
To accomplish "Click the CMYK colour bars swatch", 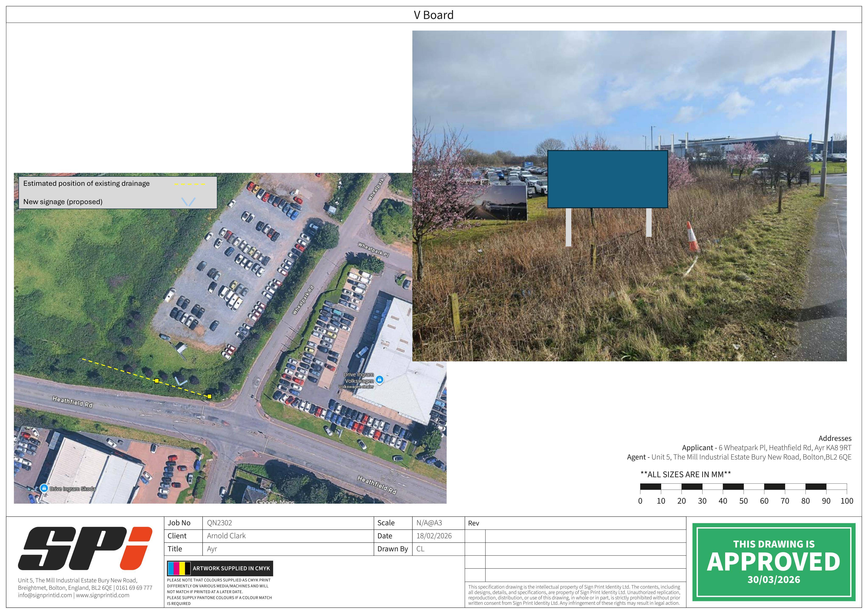I will click(x=179, y=568).
